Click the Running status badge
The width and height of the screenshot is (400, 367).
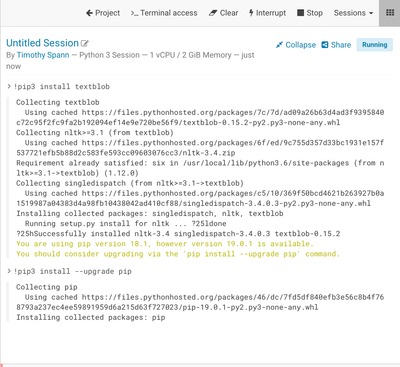click(x=375, y=45)
